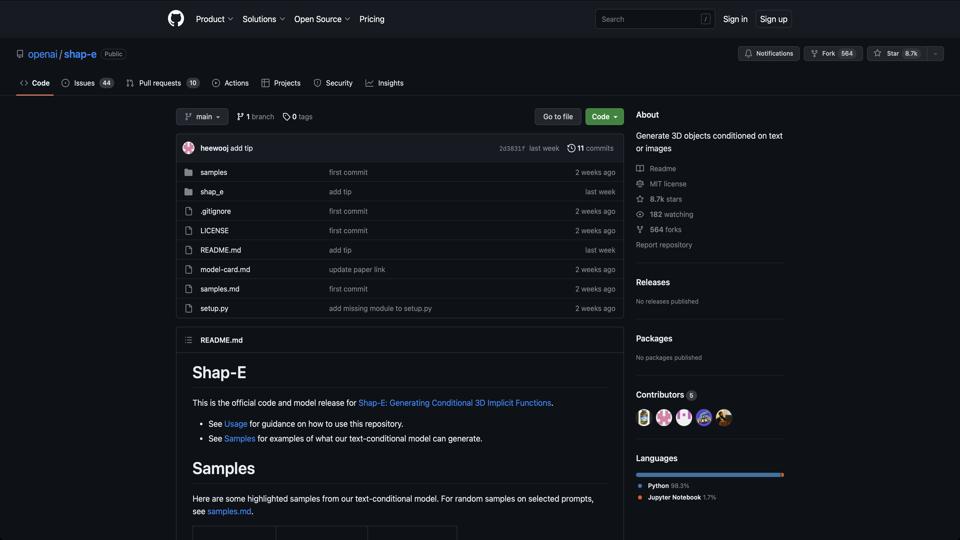This screenshot has width=960, height=540.
Task: Open the Pull requests tab
Action: point(162,83)
